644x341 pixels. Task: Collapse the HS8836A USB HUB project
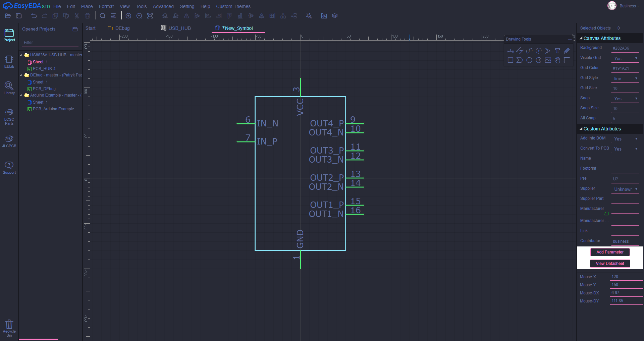coord(21,55)
